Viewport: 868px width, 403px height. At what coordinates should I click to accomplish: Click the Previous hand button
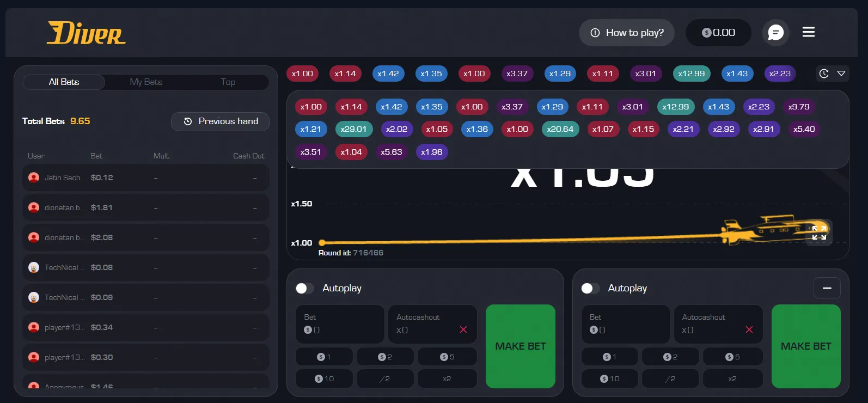(x=220, y=121)
